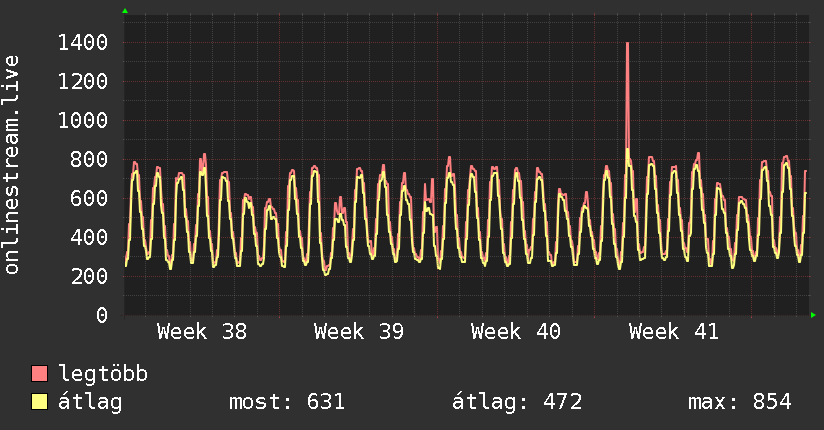The image size is (824, 430).
Task: Click the red legtöbb legend swatch
Action: point(39,373)
